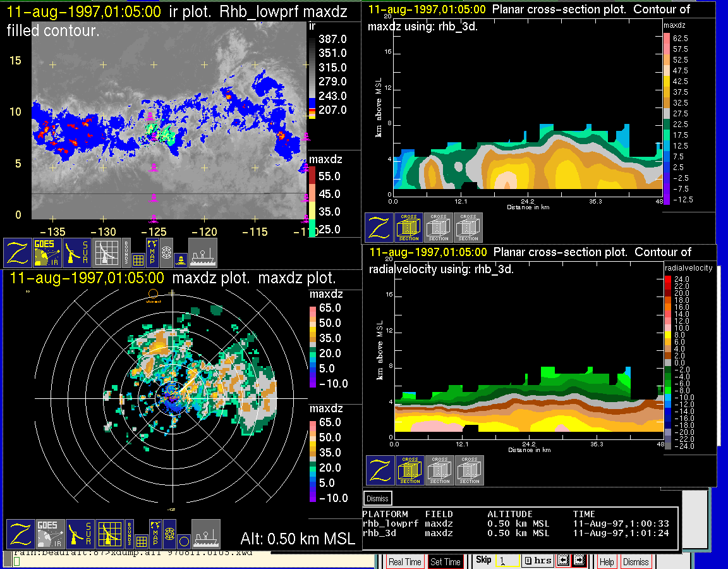Step time backward with the left arrow
Image resolution: width=728 pixels, height=569 pixels.
click(x=564, y=561)
